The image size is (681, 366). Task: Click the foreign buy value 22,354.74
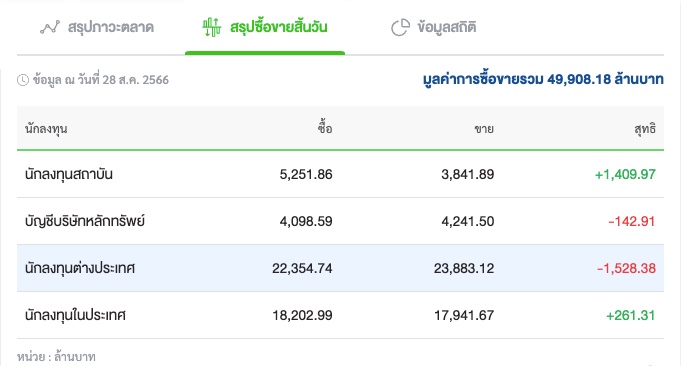(x=302, y=268)
